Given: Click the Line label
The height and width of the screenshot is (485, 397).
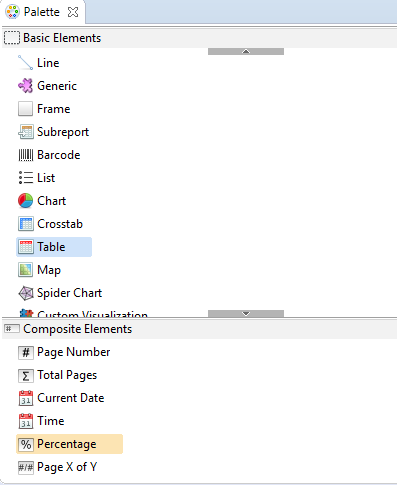Looking at the screenshot, I should pyautogui.click(x=48, y=63).
